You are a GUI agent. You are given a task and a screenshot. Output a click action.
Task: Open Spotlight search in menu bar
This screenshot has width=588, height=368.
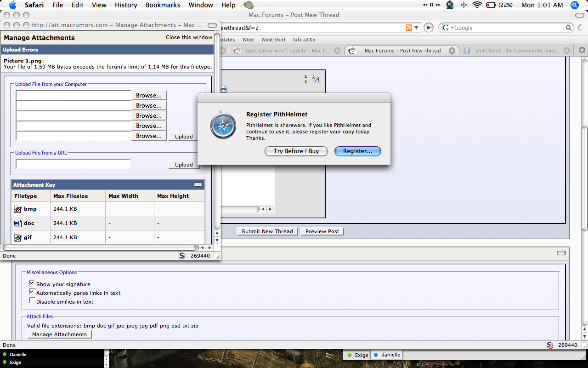point(575,5)
